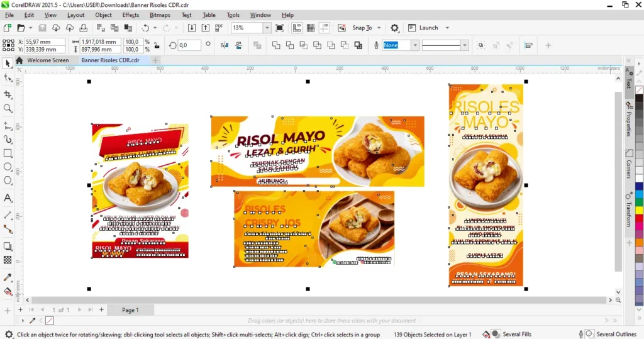Select the Ellipse tool
The width and height of the screenshot is (644, 339).
[8, 167]
